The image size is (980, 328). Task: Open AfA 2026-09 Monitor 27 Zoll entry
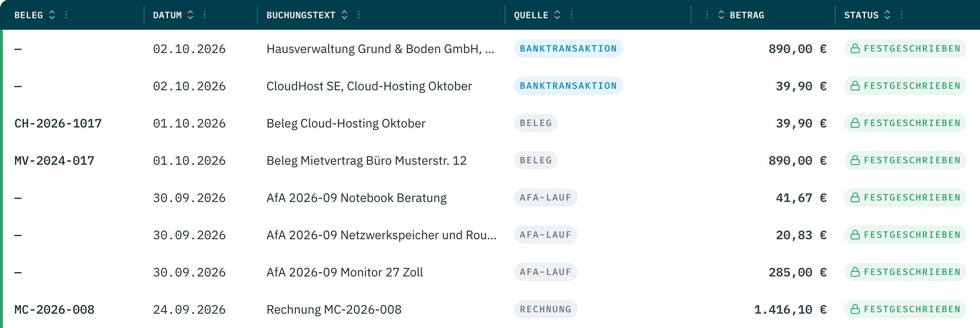coord(345,272)
